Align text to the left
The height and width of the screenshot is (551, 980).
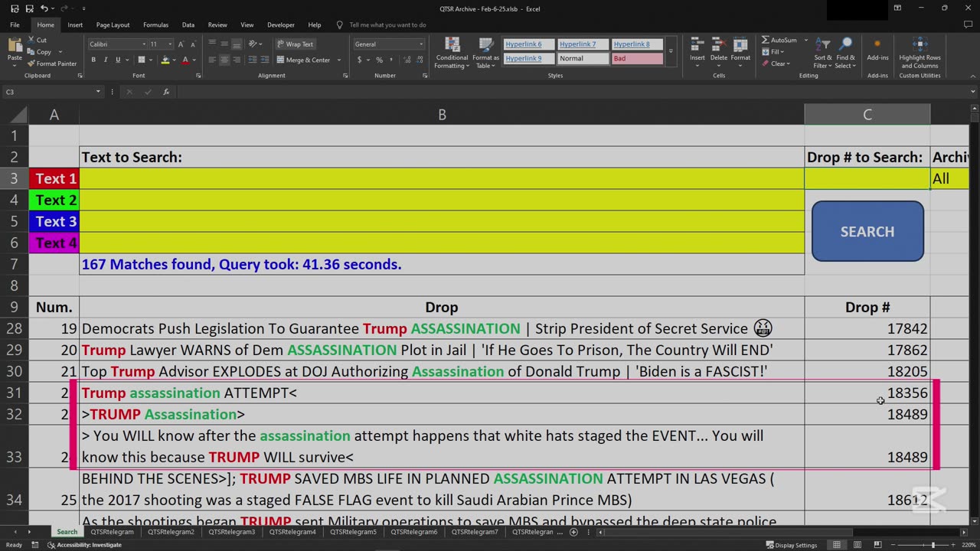point(212,60)
